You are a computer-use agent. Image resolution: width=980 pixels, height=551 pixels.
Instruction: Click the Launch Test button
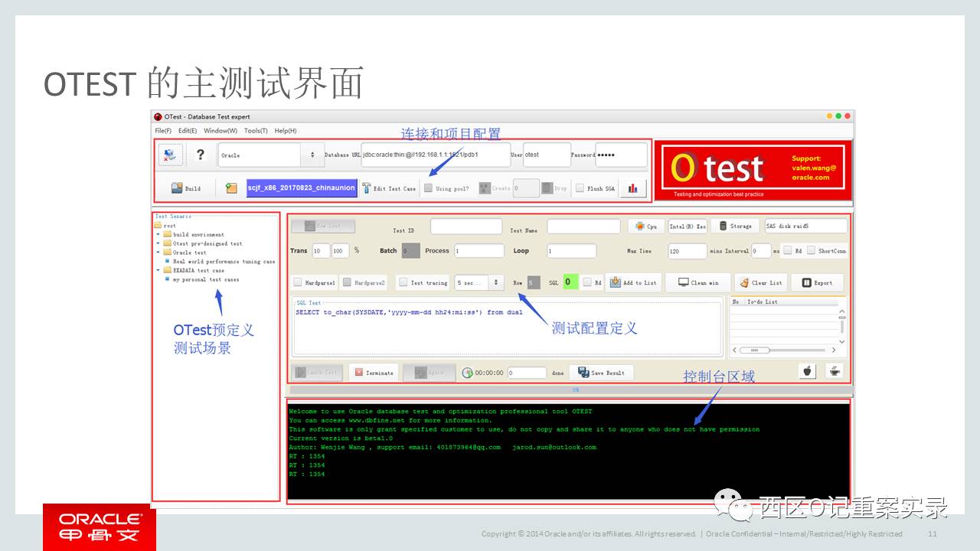[317, 373]
